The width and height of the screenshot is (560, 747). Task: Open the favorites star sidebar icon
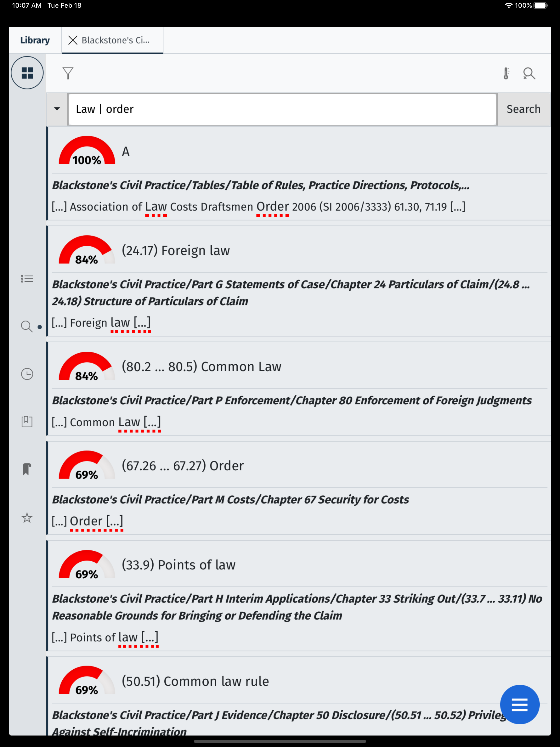[27, 518]
